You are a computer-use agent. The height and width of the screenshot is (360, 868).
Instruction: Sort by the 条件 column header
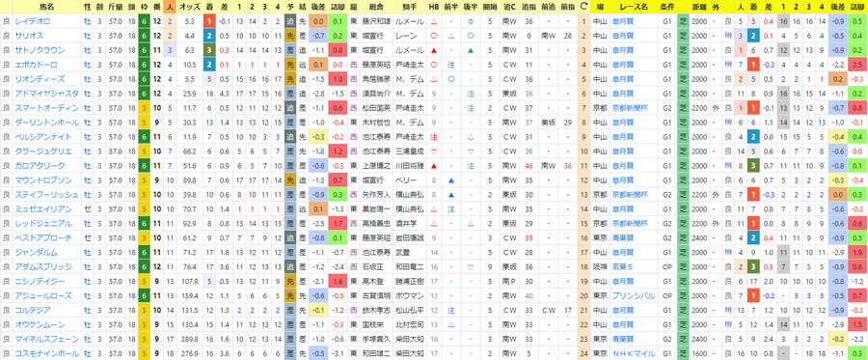tap(667, 7)
